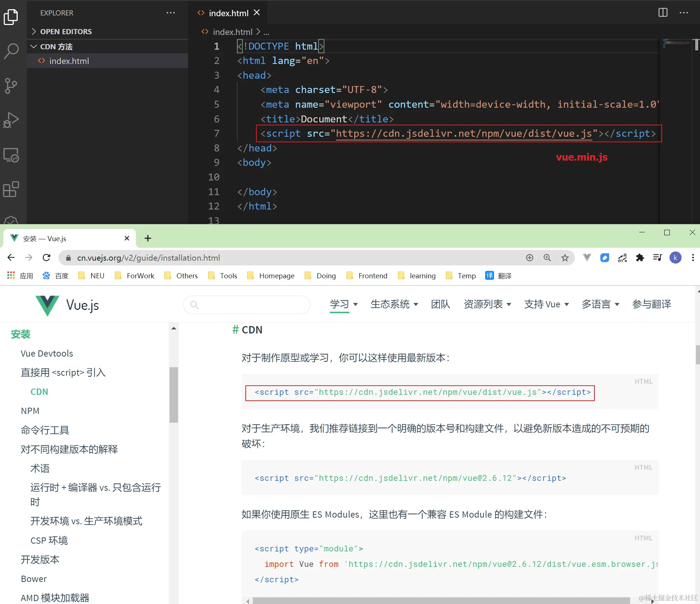This screenshot has height=604, width=700.
Task: Go to the Vue Devtools sidebar link
Action: click(x=47, y=354)
